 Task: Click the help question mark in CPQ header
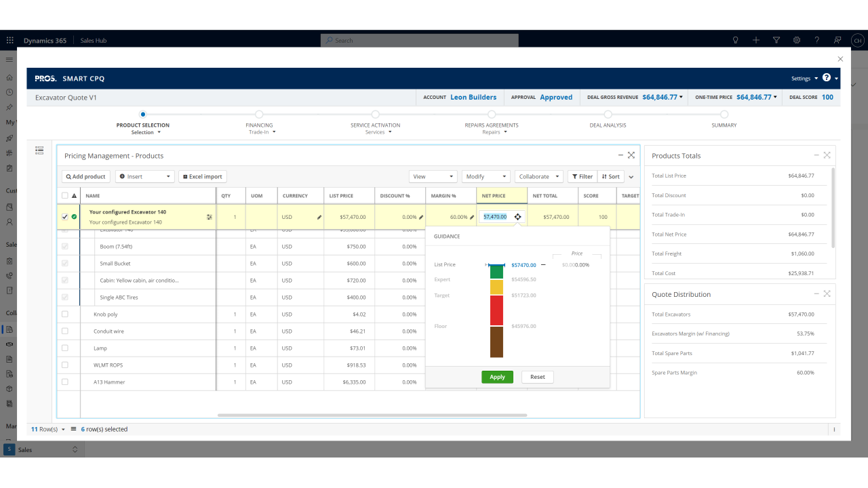pos(827,78)
